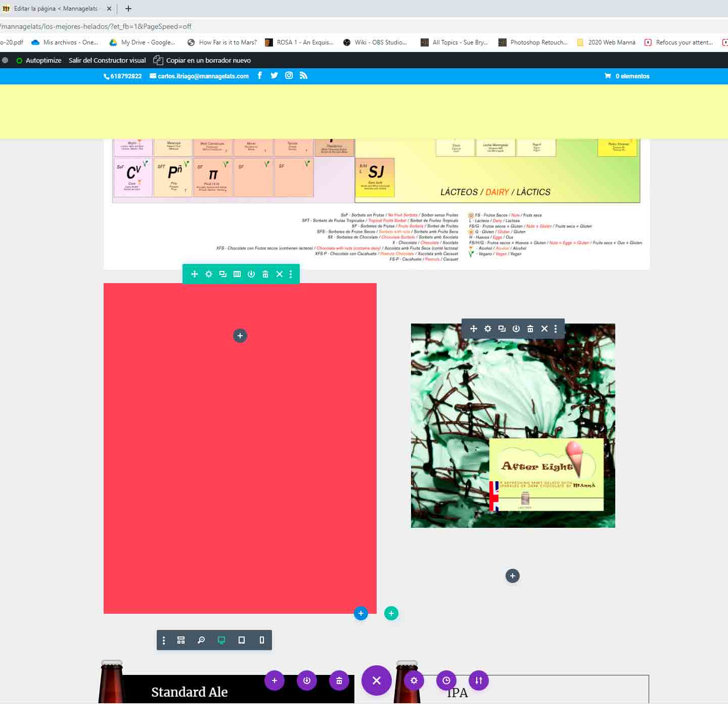This screenshot has width=728, height=728.
Task: Click the Standard Ale heading
Action: (x=190, y=692)
